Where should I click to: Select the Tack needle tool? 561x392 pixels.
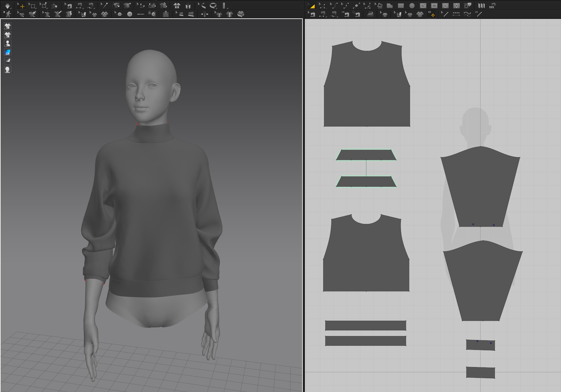[104, 6]
